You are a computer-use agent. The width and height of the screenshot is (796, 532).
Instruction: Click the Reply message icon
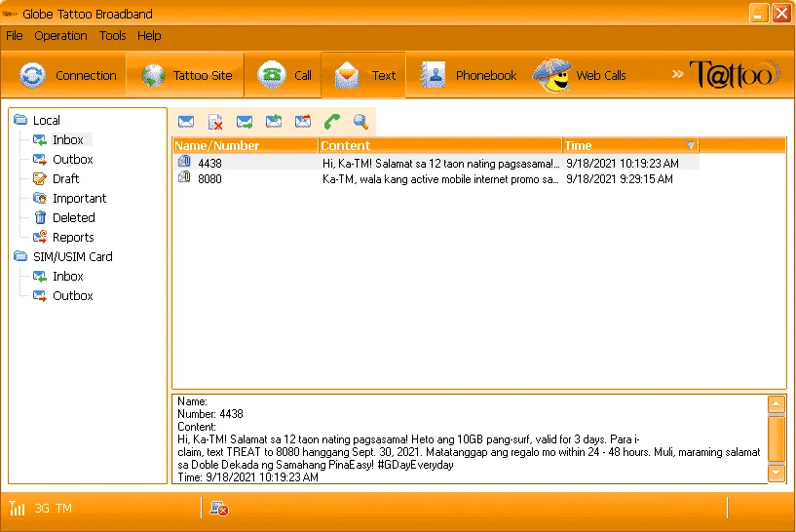coord(245,122)
